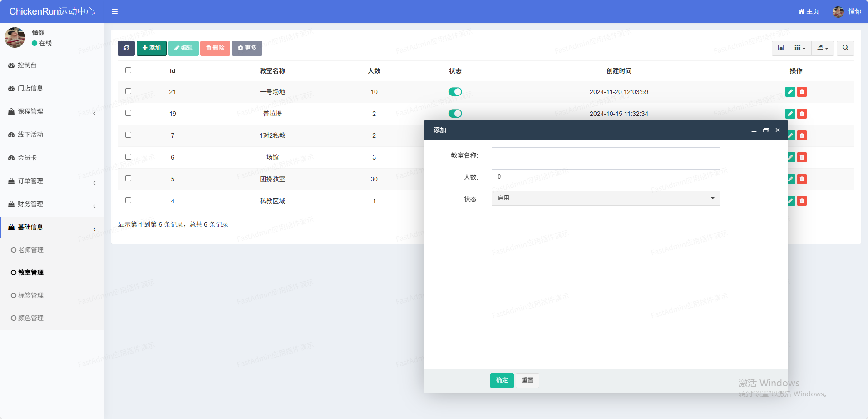
Task: Click edit pencil icon for row 5
Action: (791, 179)
